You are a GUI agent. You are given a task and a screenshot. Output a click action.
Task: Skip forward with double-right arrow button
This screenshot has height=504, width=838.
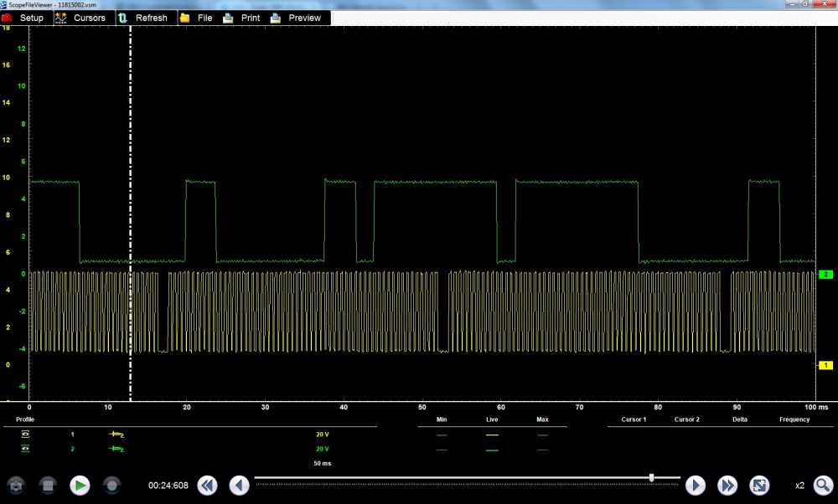tap(727, 485)
